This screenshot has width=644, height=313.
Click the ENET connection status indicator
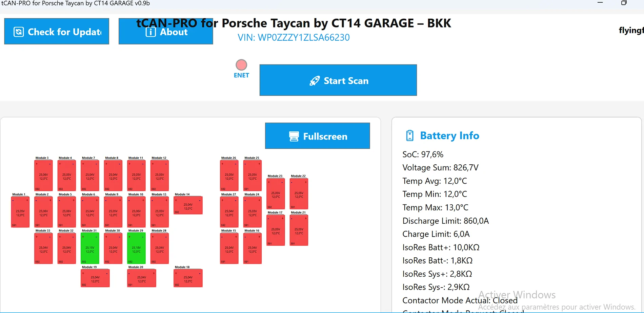(x=241, y=65)
